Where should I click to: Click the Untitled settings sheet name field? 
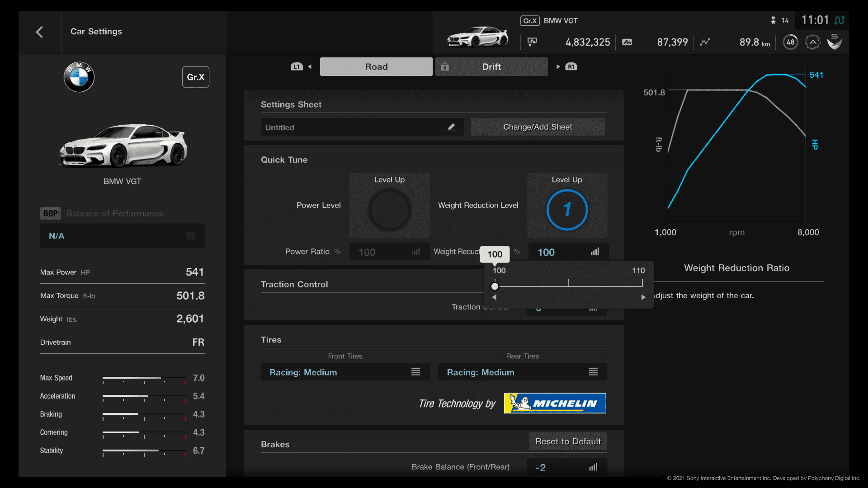[362, 127]
